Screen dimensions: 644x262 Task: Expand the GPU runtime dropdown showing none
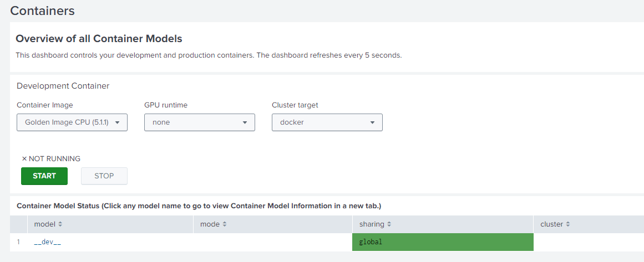(199, 122)
